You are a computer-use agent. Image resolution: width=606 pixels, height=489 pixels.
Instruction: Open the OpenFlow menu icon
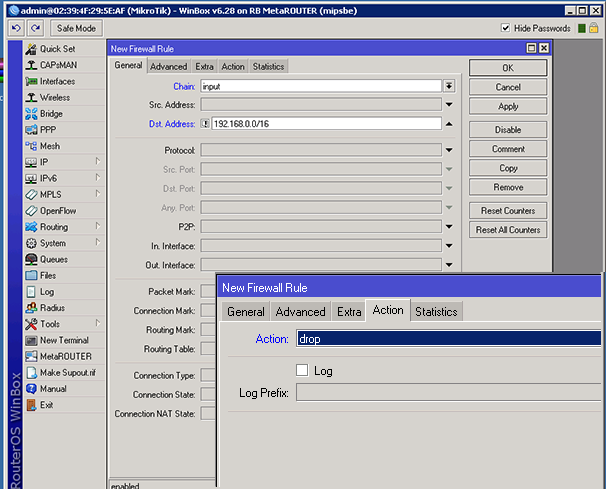point(31,211)
